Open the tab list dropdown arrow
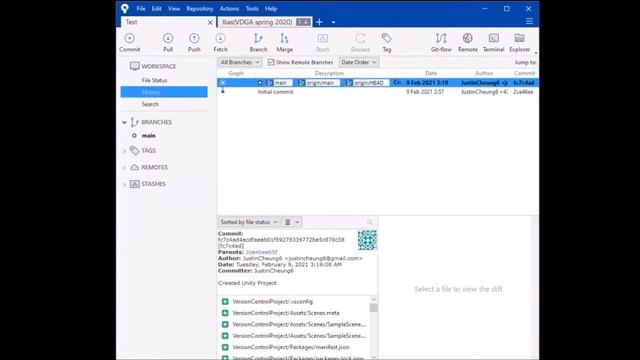Screen dimensions: 640x360 pyautogui.click(x=333, y=22)
